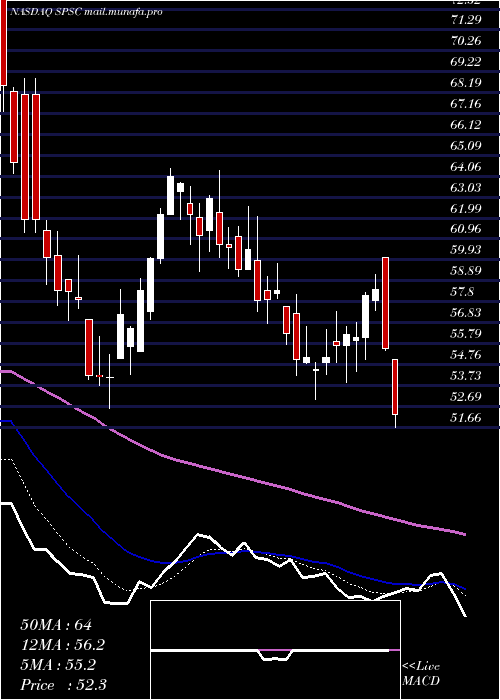The image size is (500, 700).
Task: Click the 51.66 price axis label
Action: click(x=466, y=417)
